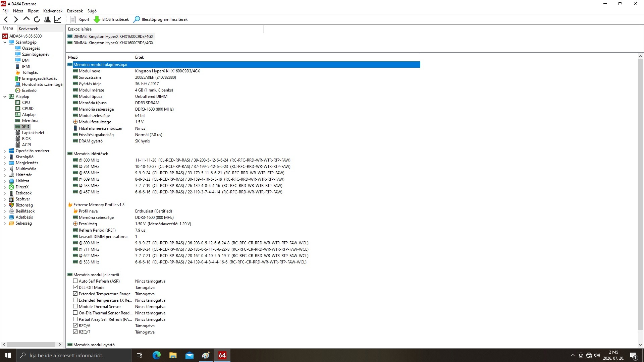The image size is (644, 362).
Task: Expand the Operációs rendszer node
Action: click(x=5, y=151)
